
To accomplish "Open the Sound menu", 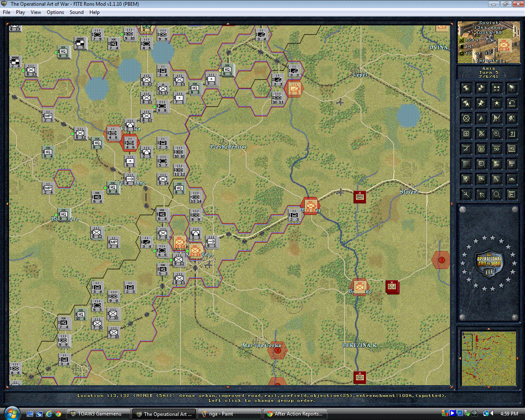I will point(76,12).
